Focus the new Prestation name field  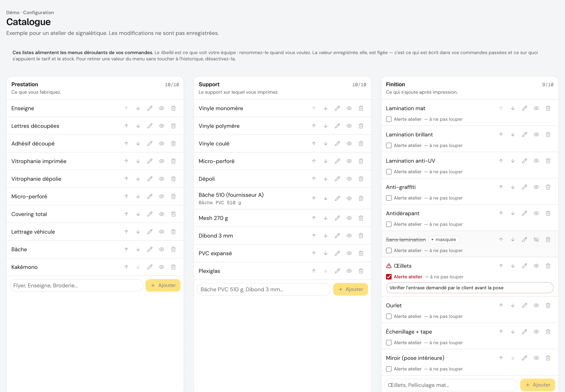(77, 286)
